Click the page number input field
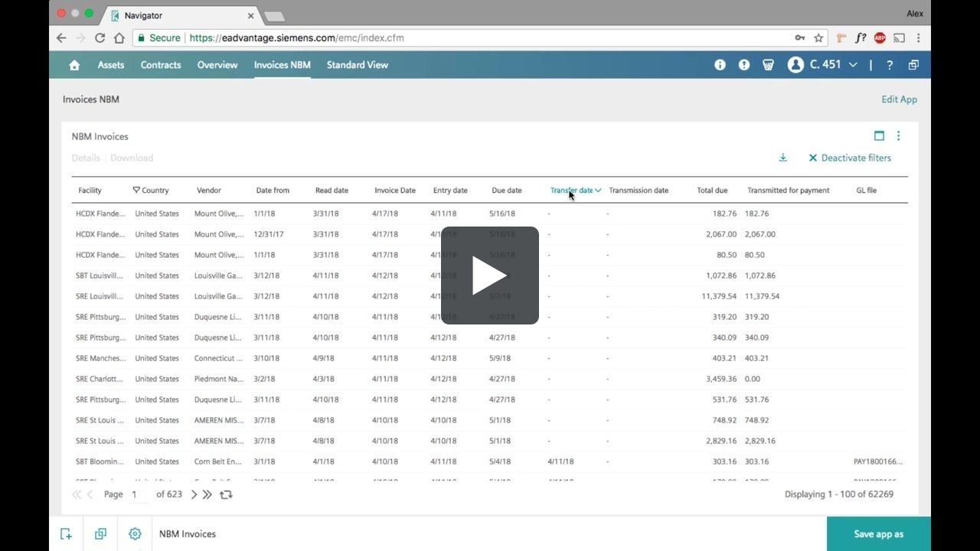 click(x=139, y=494)
